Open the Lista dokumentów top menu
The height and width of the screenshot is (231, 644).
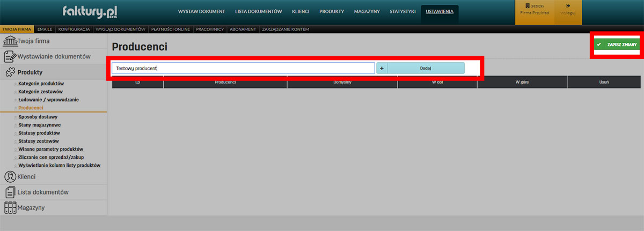(259, 11)
